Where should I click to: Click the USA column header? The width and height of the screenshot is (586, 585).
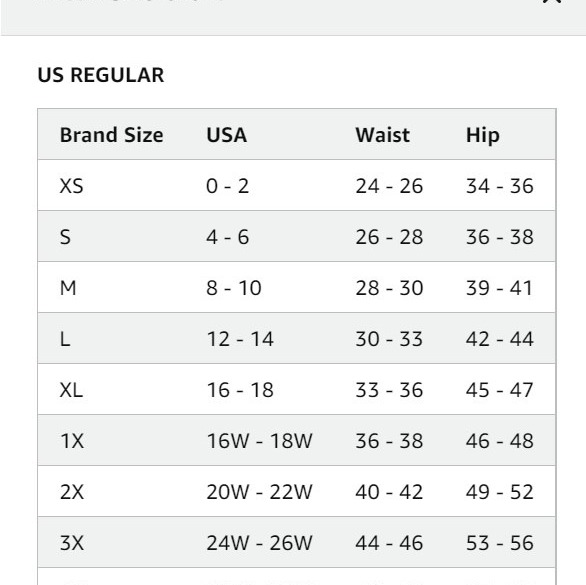pos(226,135)
